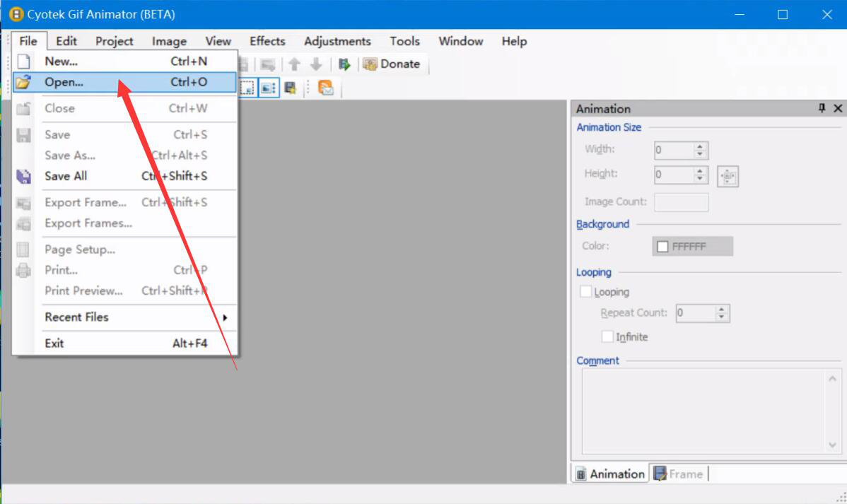Click the move down arrow toolbar icon

point(316,64)
